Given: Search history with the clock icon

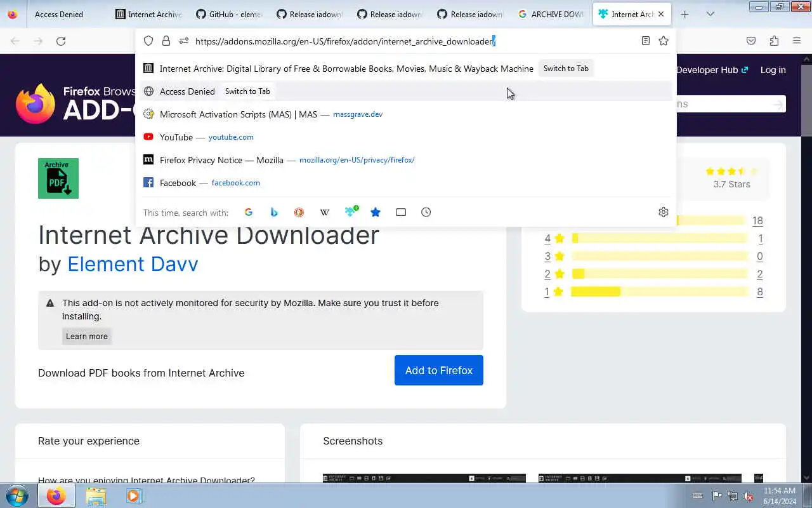Looking at the screenshot, I should pyautogui.click(x=426, y=212).
